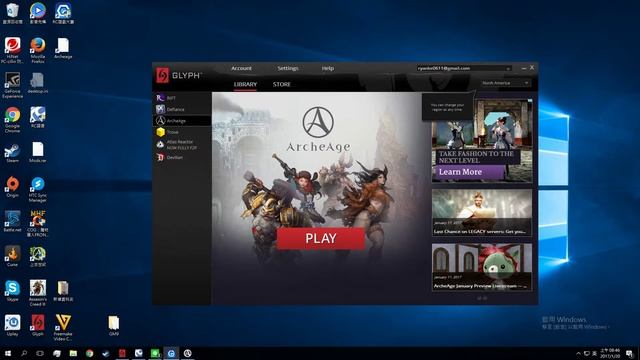Open Assassin's Creed III desktop shortcut
The image size is (640, 360).
click(38, 293)
